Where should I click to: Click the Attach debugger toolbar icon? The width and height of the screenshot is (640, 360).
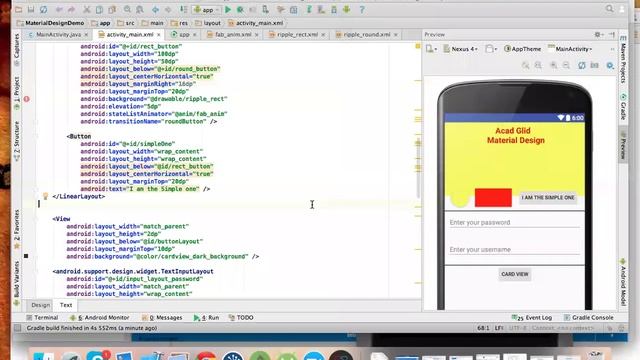click(x=265, y=9)
